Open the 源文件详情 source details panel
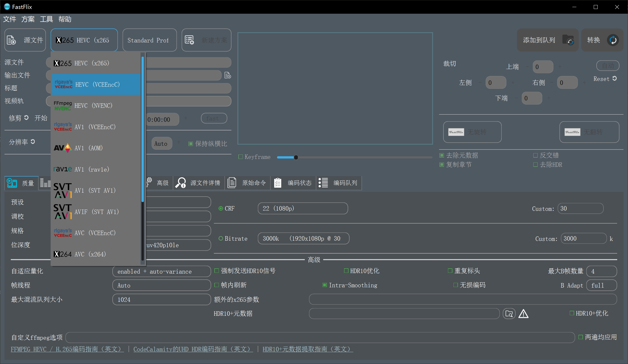The image size is (628, 364). tap(181, 183)
